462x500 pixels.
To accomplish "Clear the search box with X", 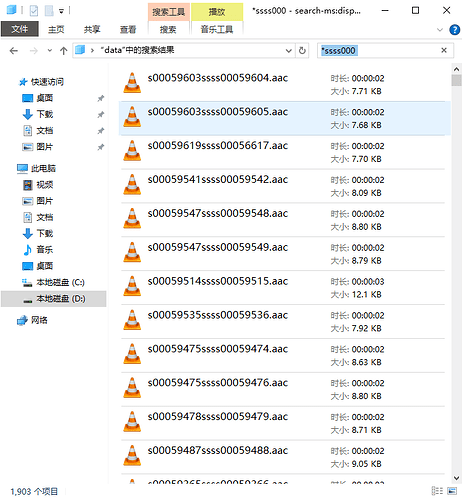I will point(444,50).
